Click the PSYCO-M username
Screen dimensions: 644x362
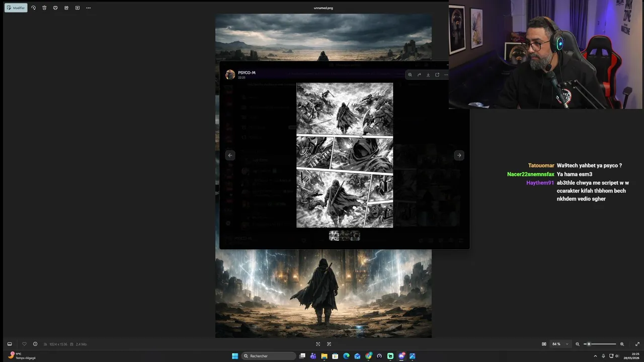point(247,73)
